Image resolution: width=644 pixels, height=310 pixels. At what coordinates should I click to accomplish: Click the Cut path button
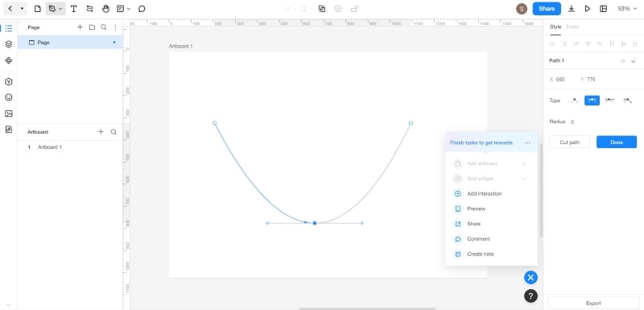(570, 142)
